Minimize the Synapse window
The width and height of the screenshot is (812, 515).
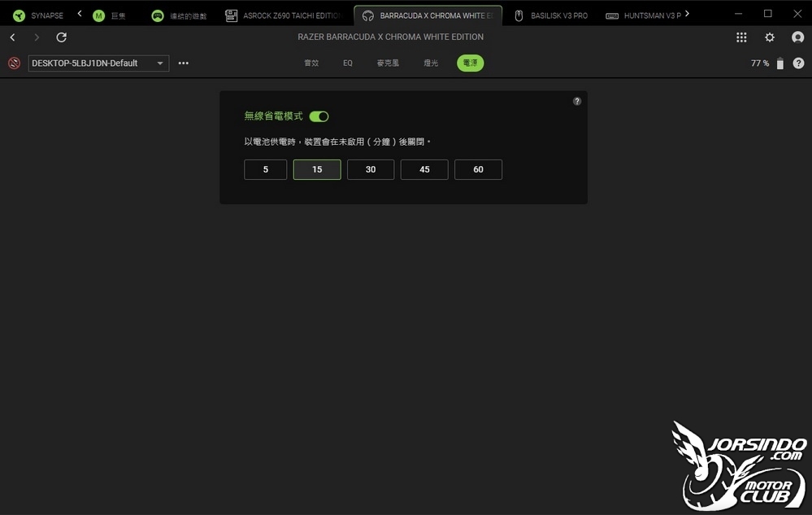coord(739,14)
